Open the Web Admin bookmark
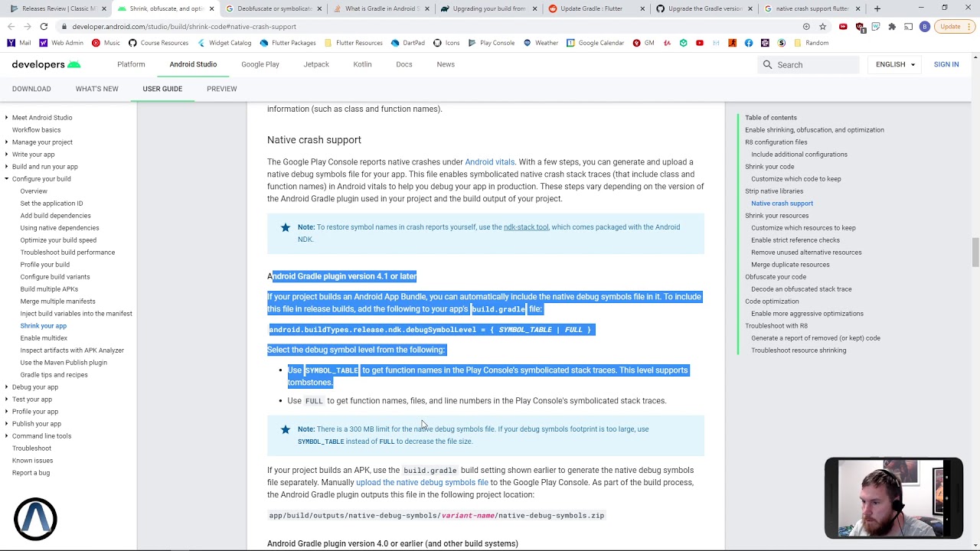Viewport: 980px width, 551px height. point(61,43)
